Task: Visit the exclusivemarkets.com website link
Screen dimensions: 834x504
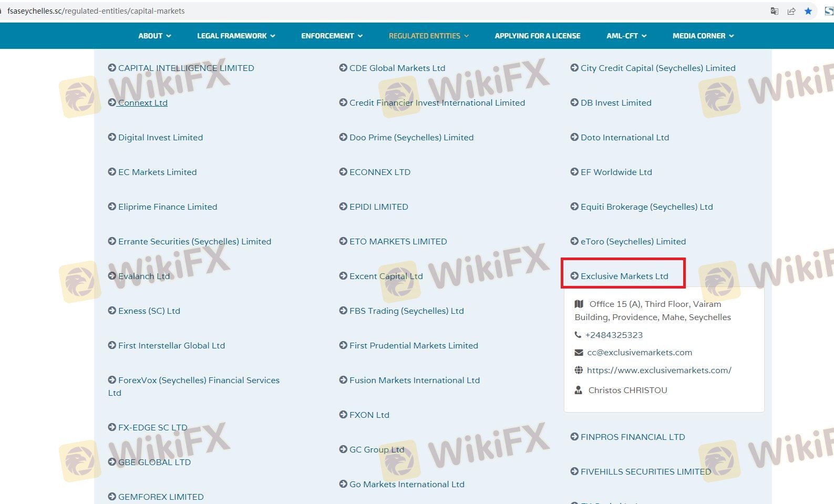Action: point(659,370)
